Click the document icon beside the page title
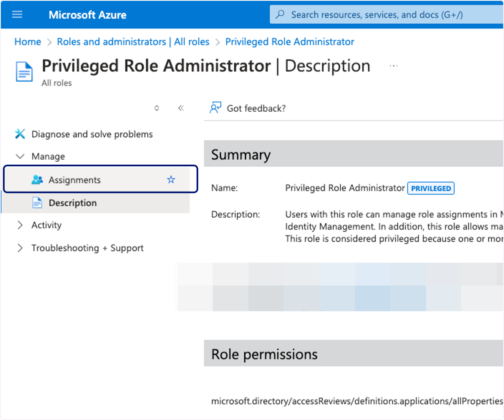Viewport: 504px width, 420px height. (24, 71)
